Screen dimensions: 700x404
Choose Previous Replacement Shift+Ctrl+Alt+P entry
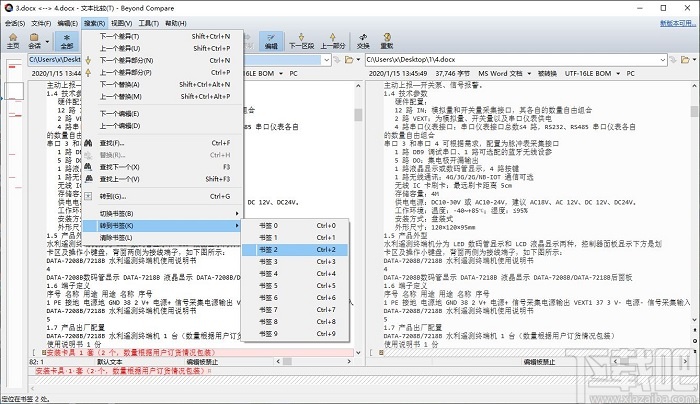162,96
